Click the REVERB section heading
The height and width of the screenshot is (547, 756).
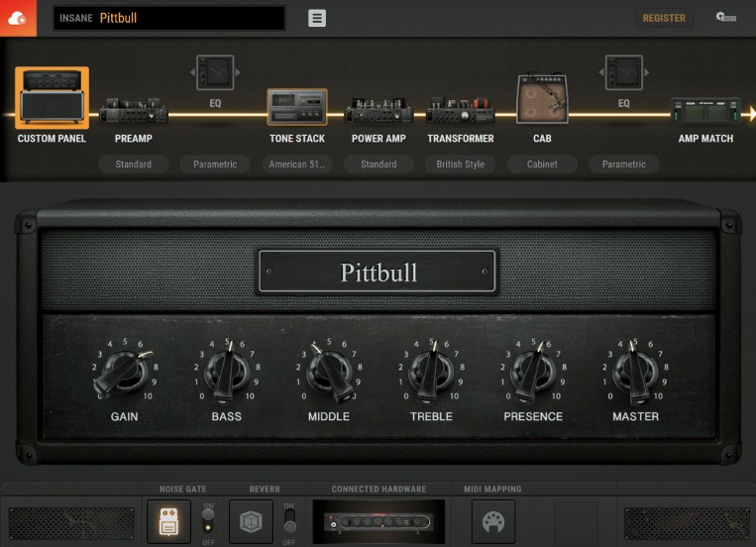(265, 490)
